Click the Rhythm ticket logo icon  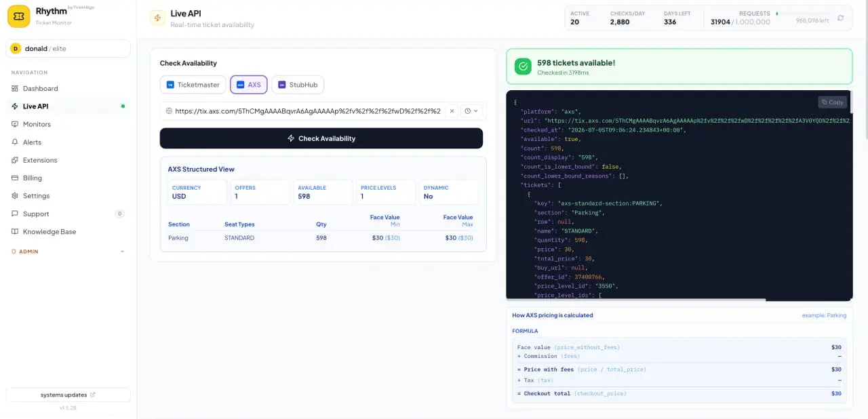coord(19,16)
